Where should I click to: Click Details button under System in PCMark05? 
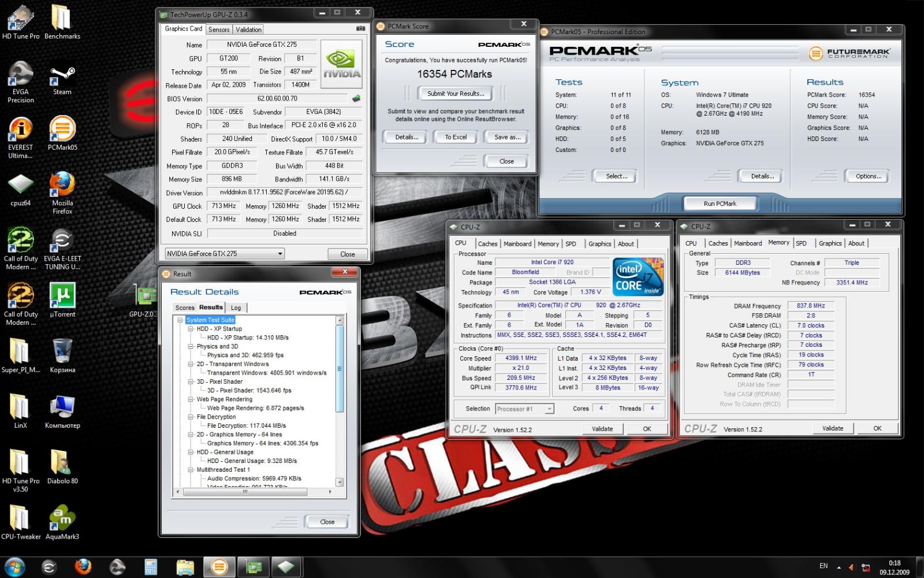pos(762,176)
